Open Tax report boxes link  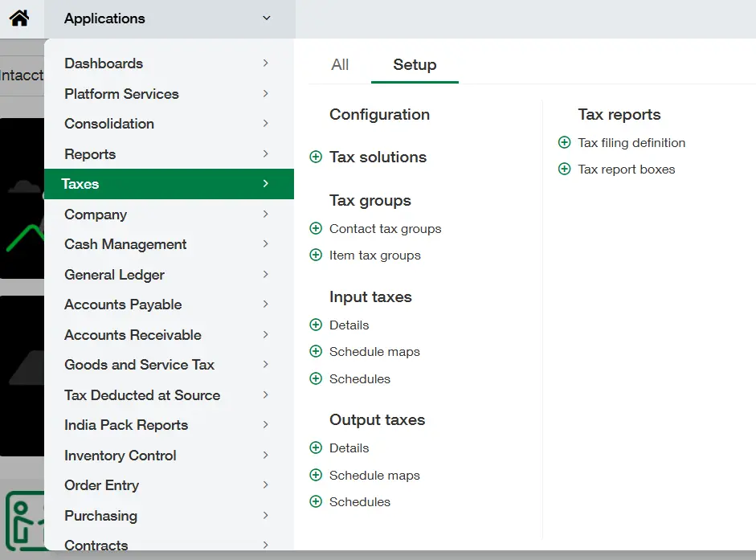627,170
